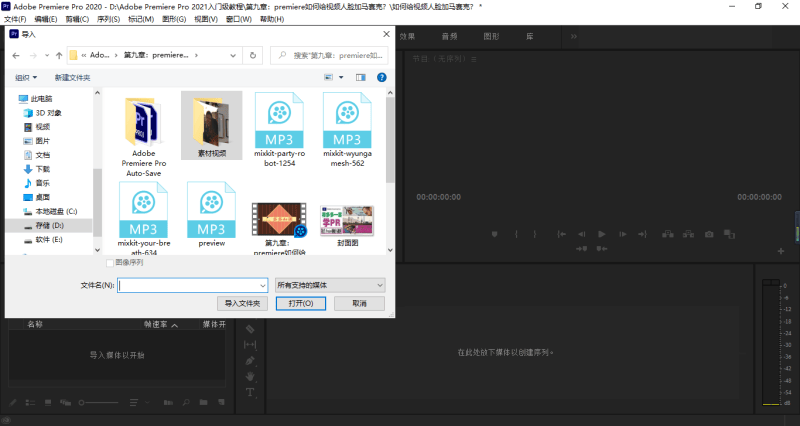Click New Item icon in project panel

tap(221, 403)
